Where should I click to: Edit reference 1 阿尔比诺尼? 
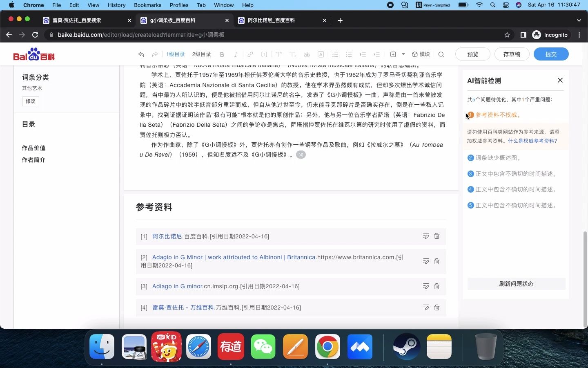tap(426, 236)
